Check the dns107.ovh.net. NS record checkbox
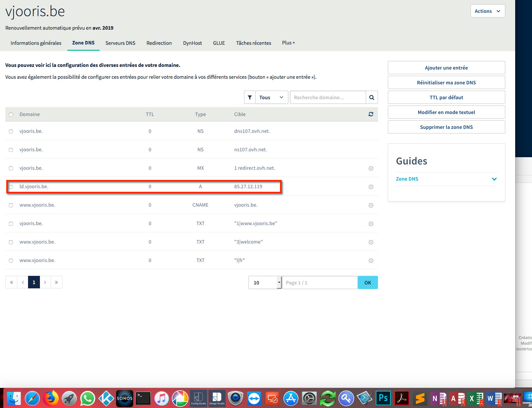The image size is (532, 408). coord(11,131)
